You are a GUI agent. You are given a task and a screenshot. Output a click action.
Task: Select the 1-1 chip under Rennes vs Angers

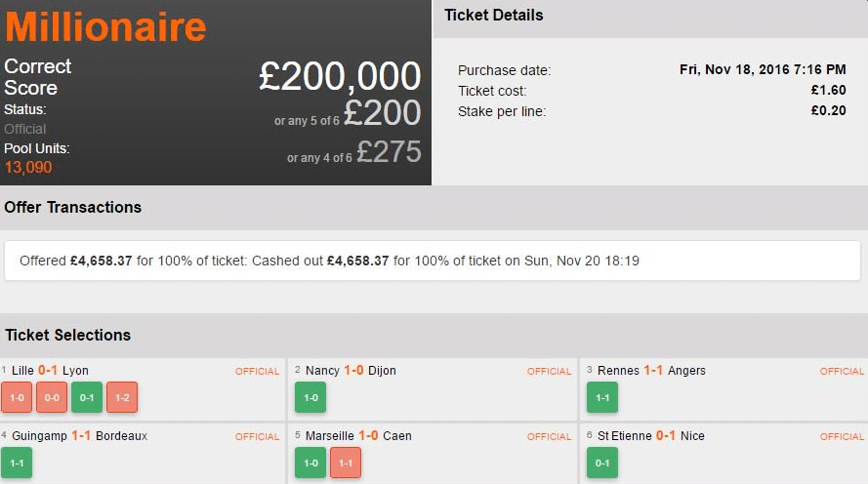602,397
